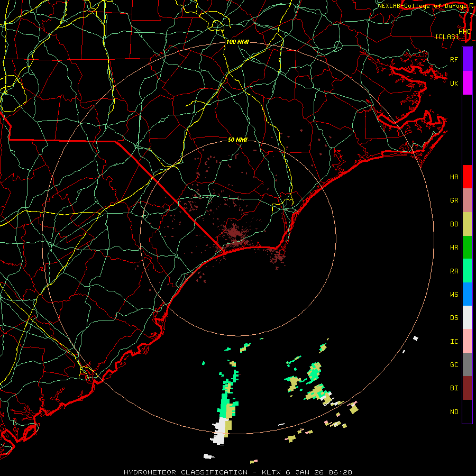Image resolution: width=476 pixels, height=476 pixels.
Task: Click the UK magenta legend swatch
Action: [x=467, y=83]
